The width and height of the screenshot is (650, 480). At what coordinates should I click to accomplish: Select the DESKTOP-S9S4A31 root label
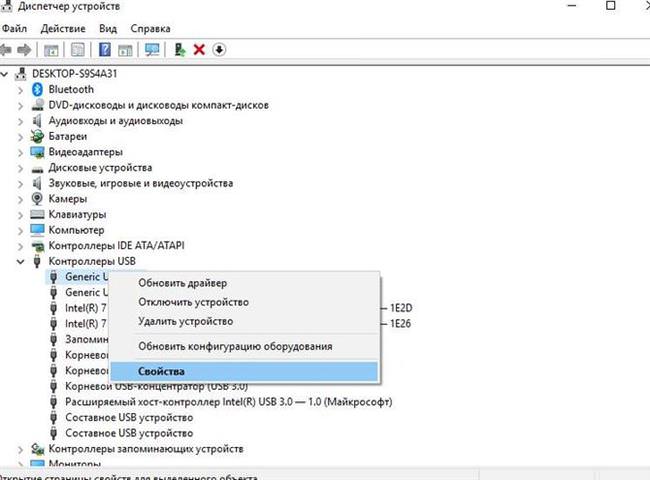click(75, 74)
